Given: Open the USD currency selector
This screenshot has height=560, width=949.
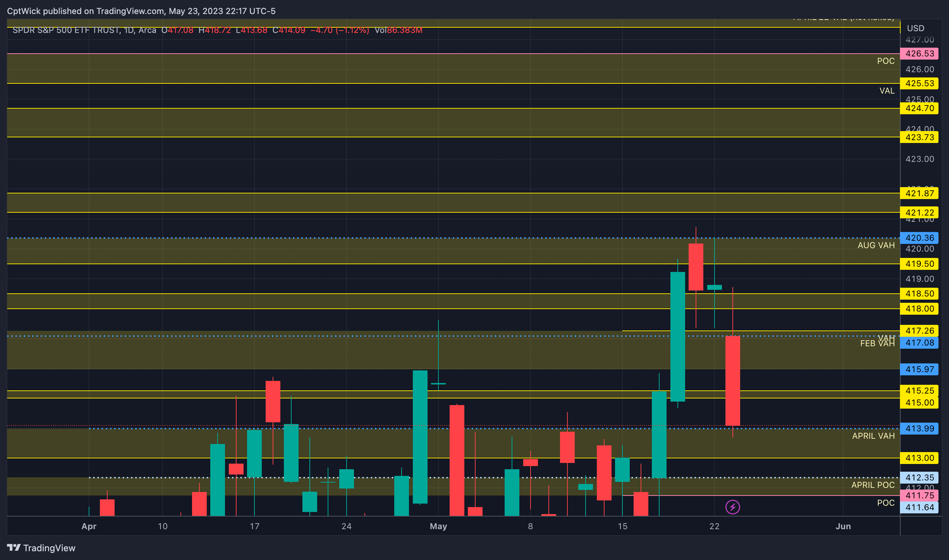Looking at the screenshot, I should click(x=915, y=28).
